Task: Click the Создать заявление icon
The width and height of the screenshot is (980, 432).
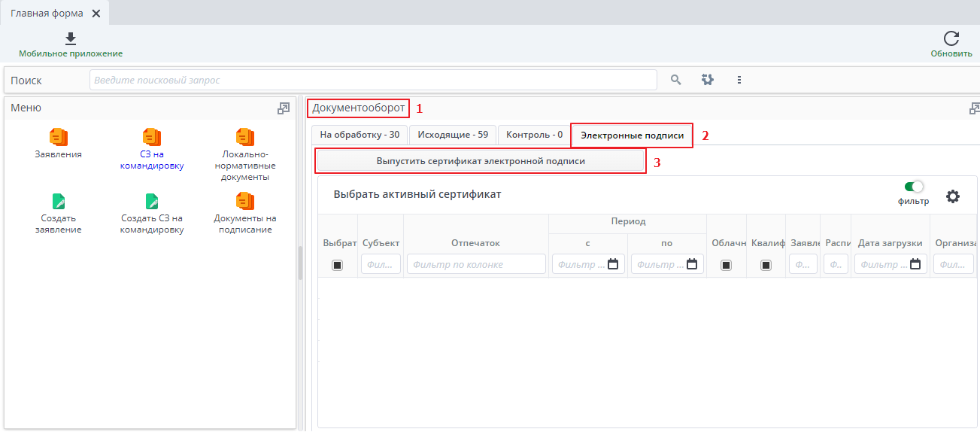Action: coord(59,201)
